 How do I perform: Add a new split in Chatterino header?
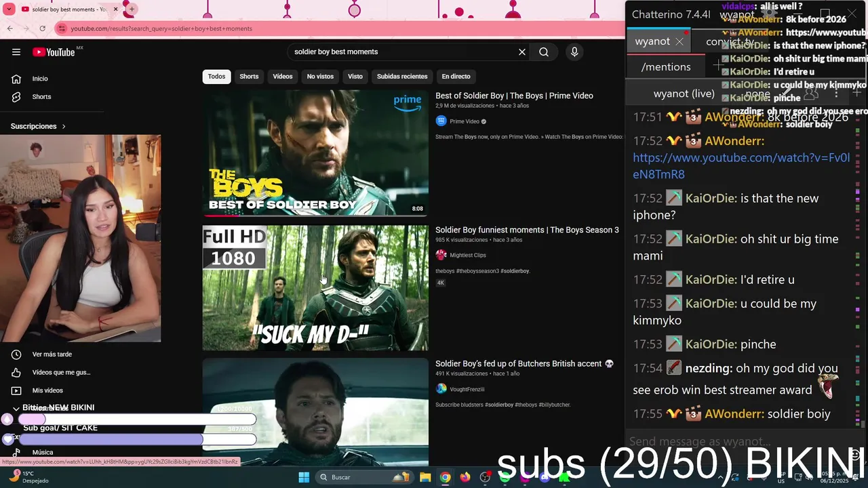857,91
